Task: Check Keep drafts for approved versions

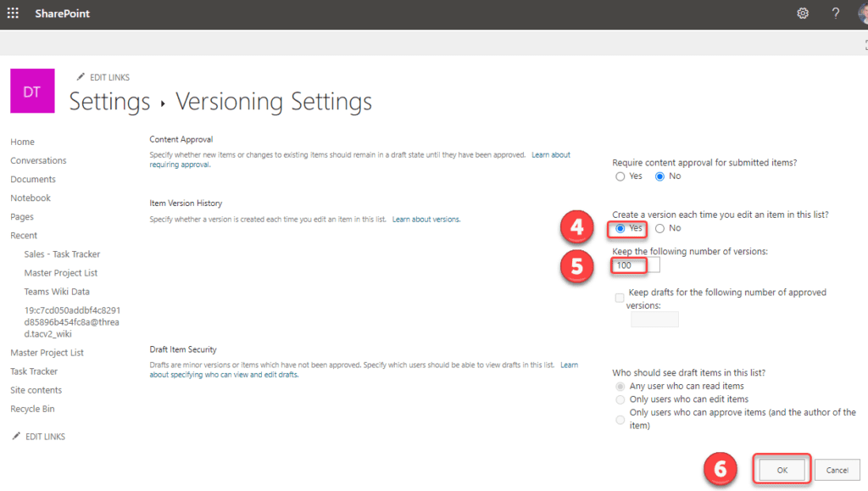Action: (620, 298)
